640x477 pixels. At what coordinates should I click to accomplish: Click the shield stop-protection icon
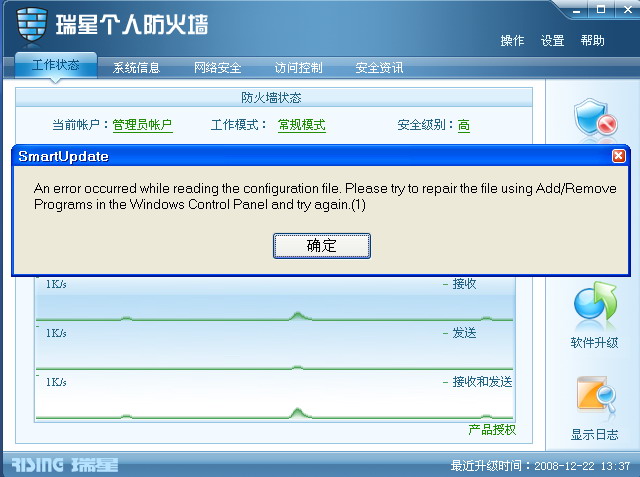pyautogui.click(x=596, y=118)
